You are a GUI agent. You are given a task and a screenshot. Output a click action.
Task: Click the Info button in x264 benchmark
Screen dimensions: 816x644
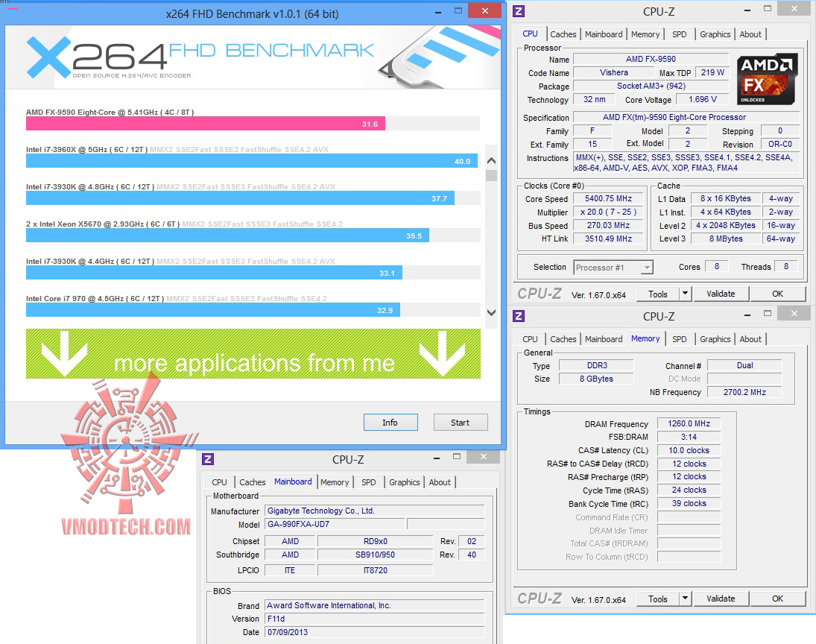pyautogui.click(x=390, y=422)
